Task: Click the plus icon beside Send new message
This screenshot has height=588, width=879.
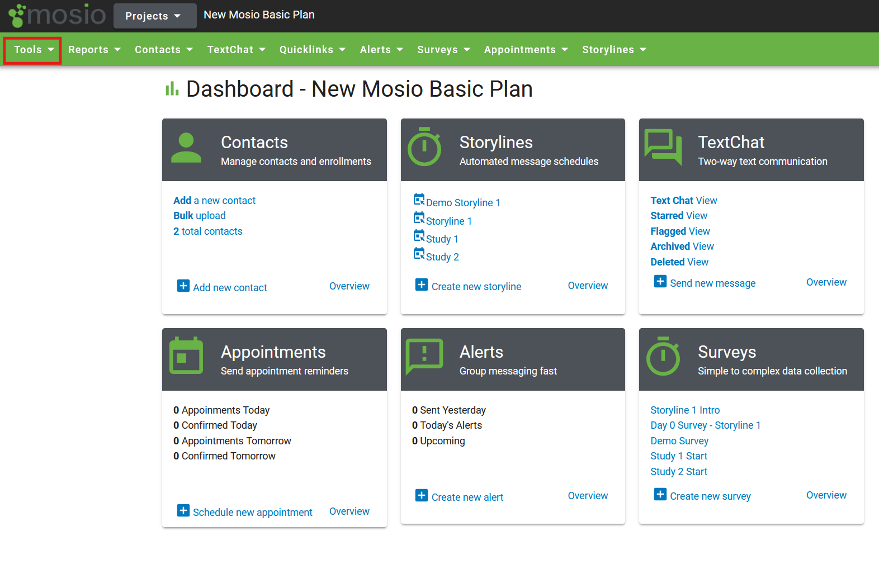Action: [660, 281]
